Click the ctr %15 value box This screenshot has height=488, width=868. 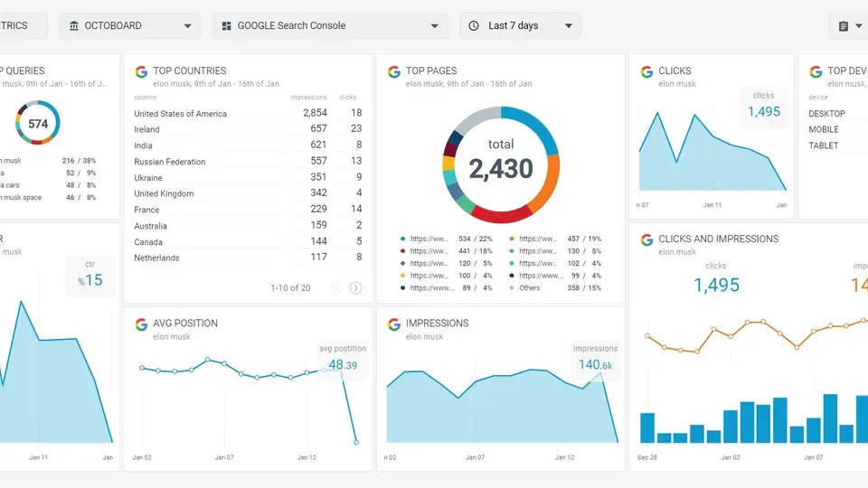[90, 276]
